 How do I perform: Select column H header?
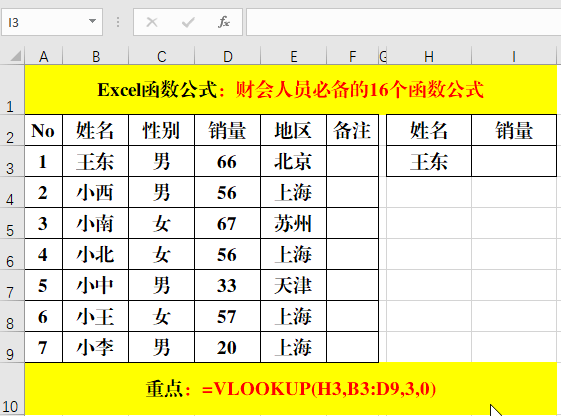[429, 56]
